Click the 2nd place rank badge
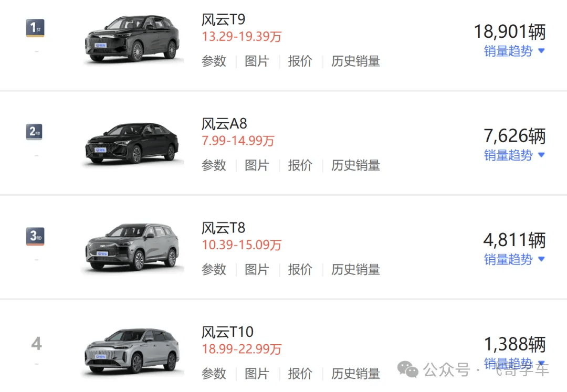567x392 pixels. pos(34,132)
